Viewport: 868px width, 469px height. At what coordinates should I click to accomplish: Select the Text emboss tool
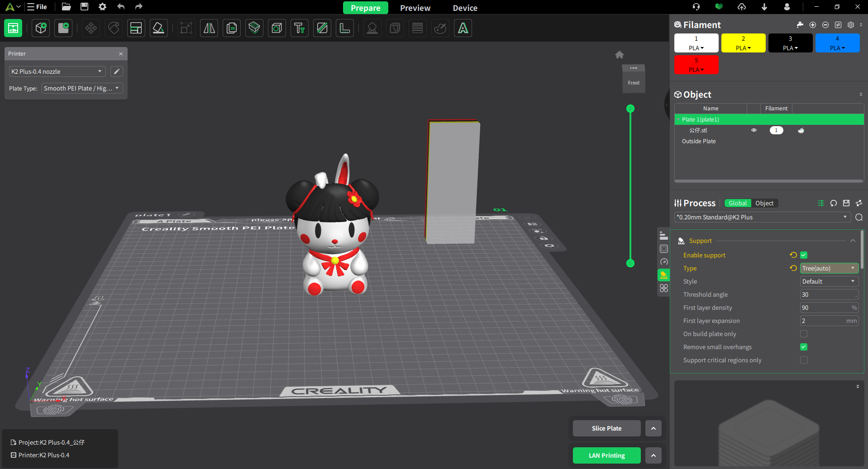[x=299, y=28]
